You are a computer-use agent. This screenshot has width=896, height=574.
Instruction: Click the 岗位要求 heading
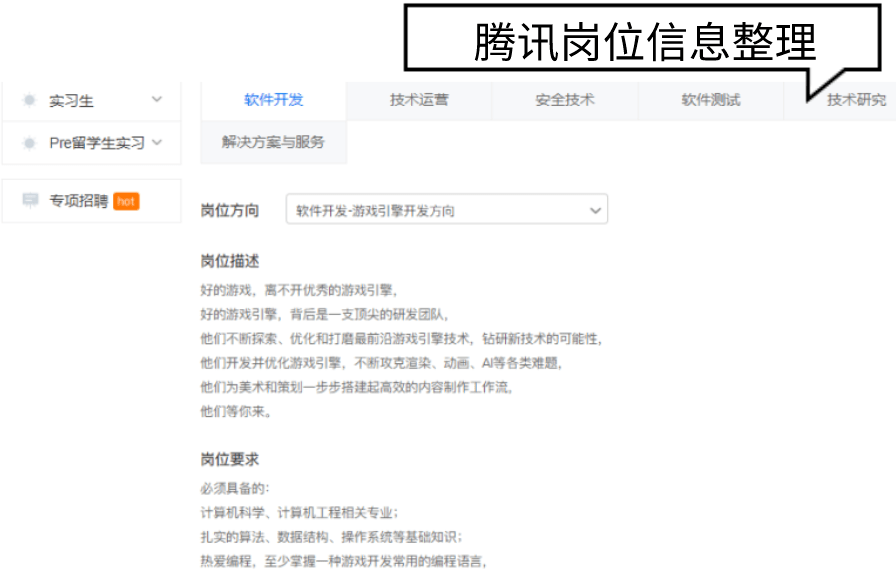pos(230,459)
